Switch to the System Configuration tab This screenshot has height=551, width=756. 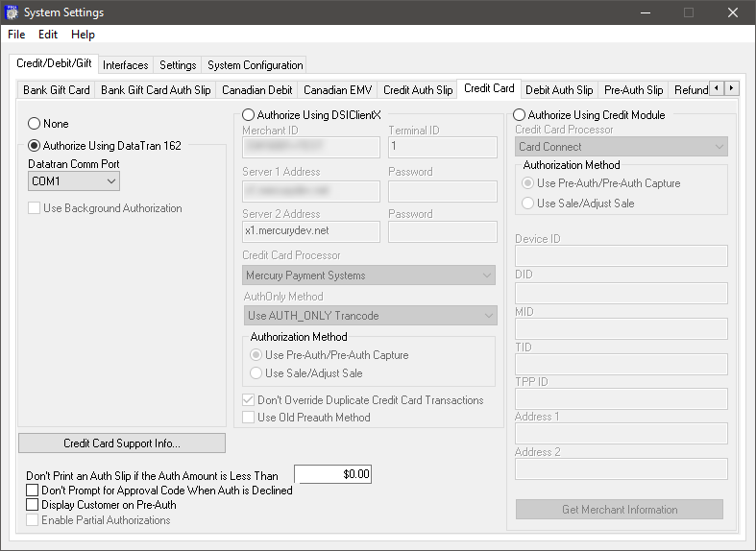tap(255, 65)
